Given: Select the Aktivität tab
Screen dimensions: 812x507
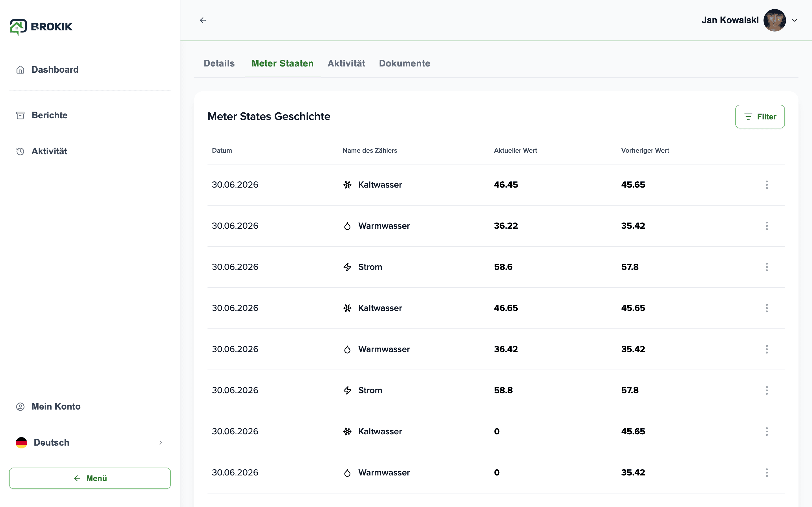Looking at the screenshot, I should pos(346,63).
